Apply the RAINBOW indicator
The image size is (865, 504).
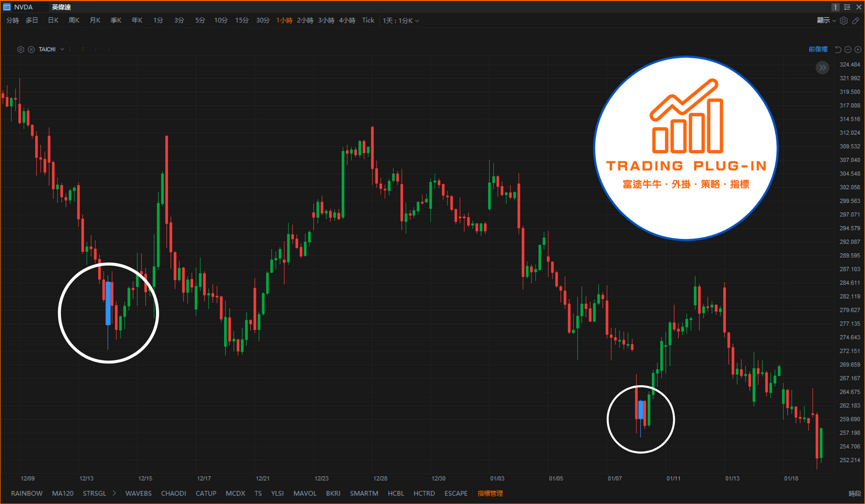(27, 493)
